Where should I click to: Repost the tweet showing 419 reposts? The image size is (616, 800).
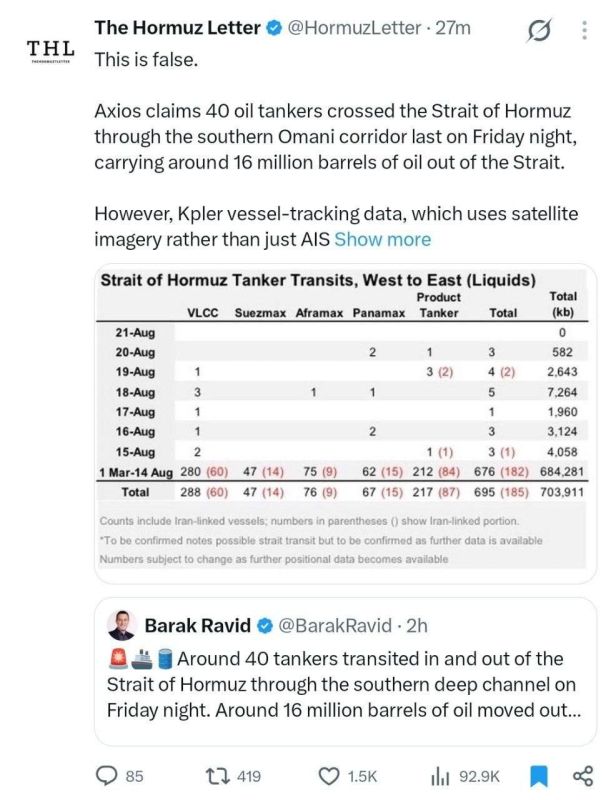click(x=233, y=776)
